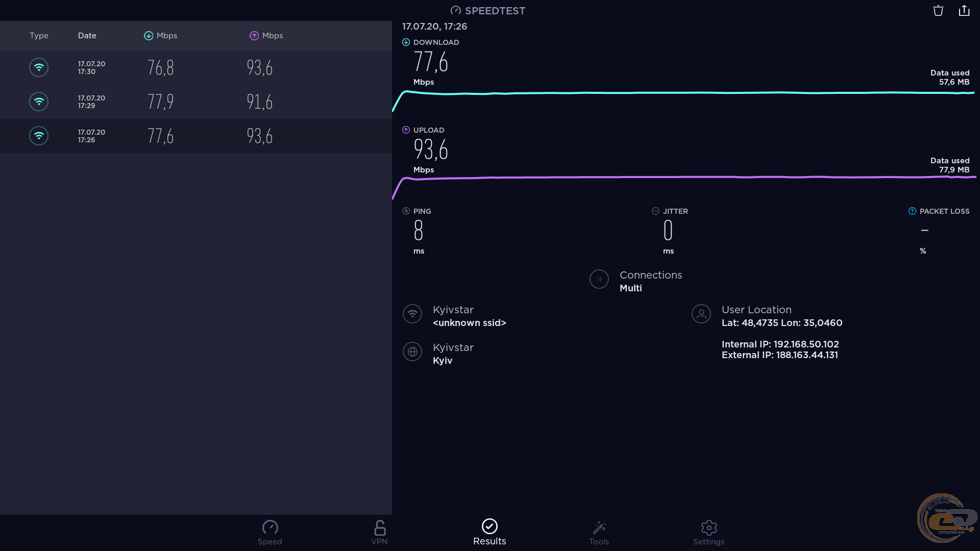This screenshot has width=980, height=551.
Task: Select the 17:29 result row with 77,9 download
Action: point(196,102)
